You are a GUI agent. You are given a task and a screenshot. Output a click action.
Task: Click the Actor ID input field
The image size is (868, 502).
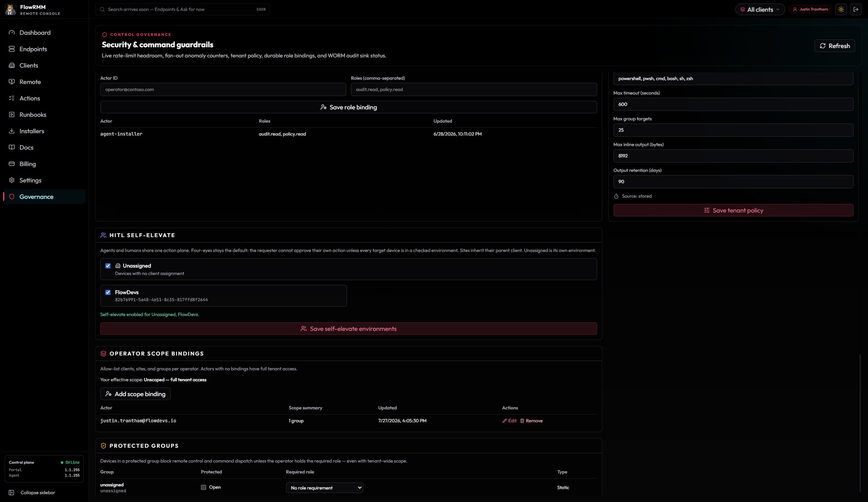pyautogui.click(x=223, y=89)
